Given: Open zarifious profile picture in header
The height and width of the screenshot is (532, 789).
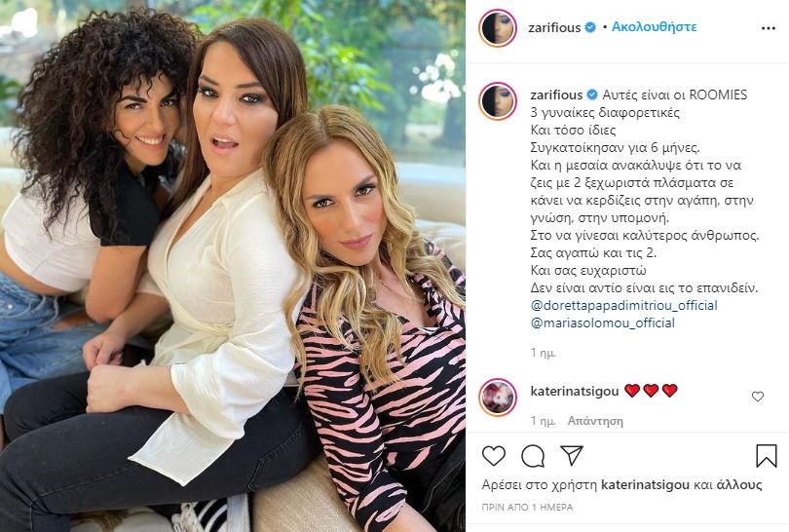Looking at the screenshot, I should [498, 27].
